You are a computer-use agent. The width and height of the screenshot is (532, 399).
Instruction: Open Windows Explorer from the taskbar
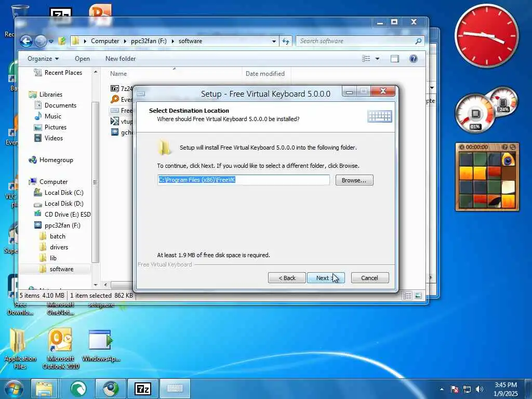tap(44, 389)
